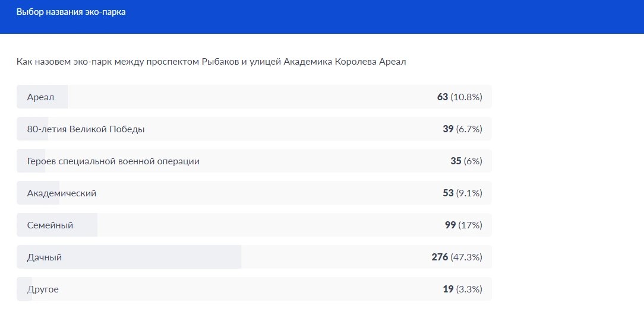Choose the 'Семейный' poll option
The width and height of the screenshot is (644, 312).
pos(50,225)
